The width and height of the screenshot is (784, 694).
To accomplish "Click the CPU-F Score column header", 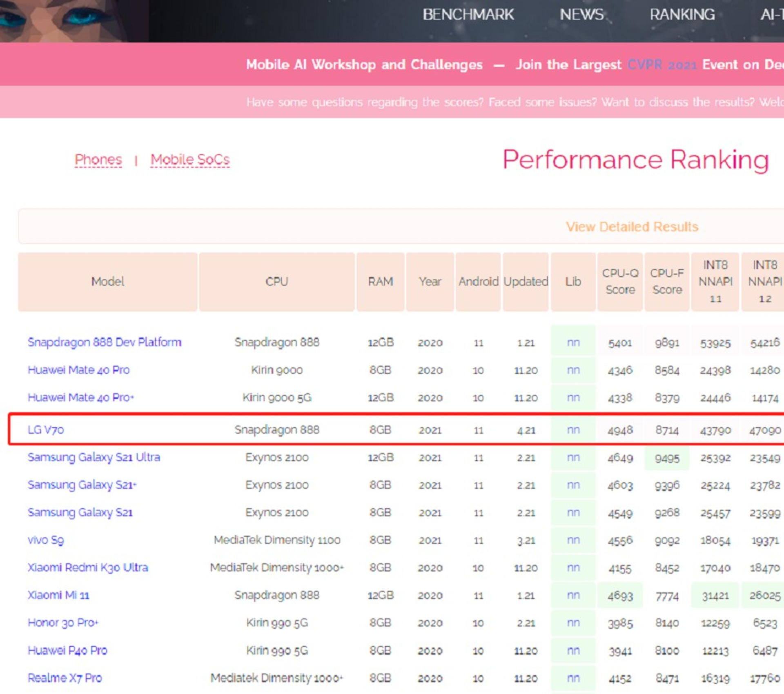I will [667, 282].
